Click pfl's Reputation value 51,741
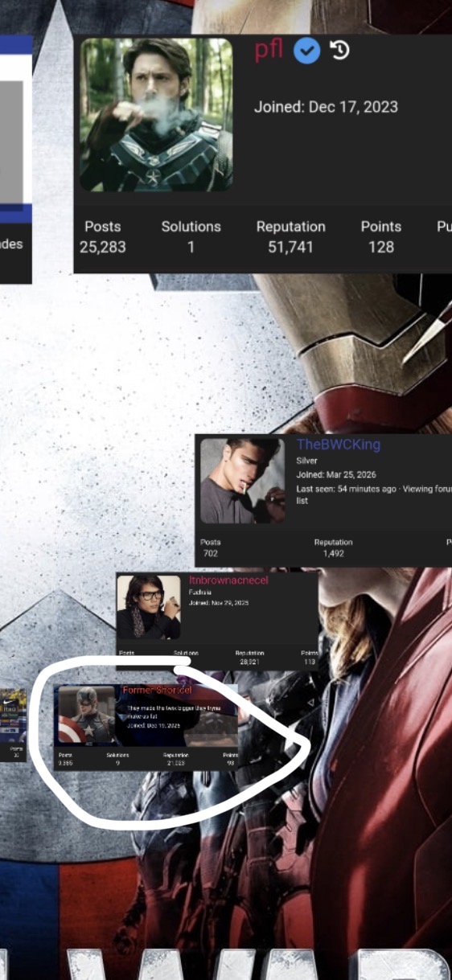The height and width of the screenshot is (980, 452). pos(290,248)
